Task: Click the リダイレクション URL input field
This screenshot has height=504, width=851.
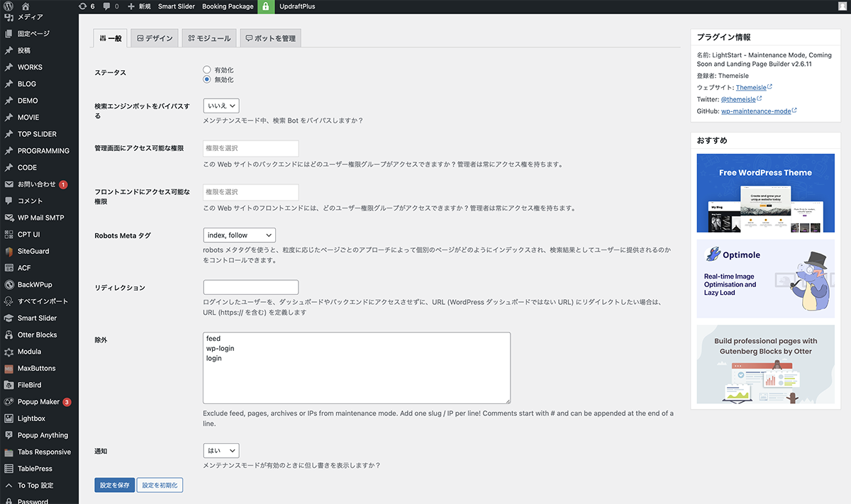Action: [250, 287]
